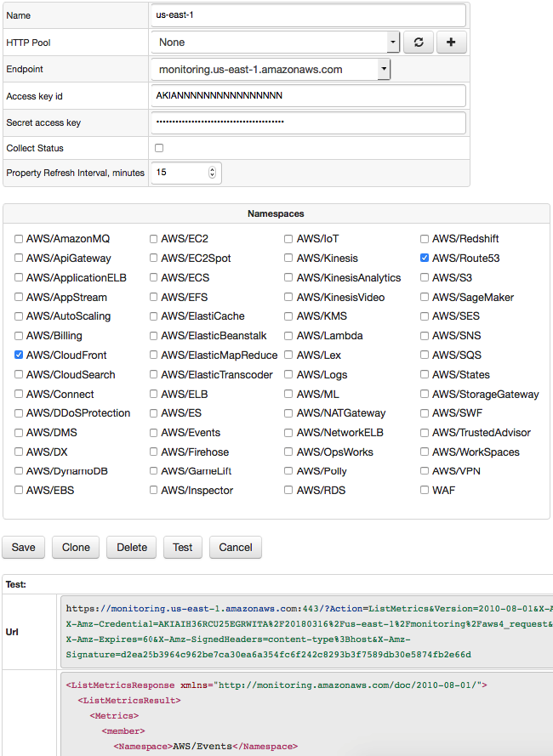The image size is (553, 756).
Task: Check the AWS/DynamoDB namespace
Action: point(19,470)
